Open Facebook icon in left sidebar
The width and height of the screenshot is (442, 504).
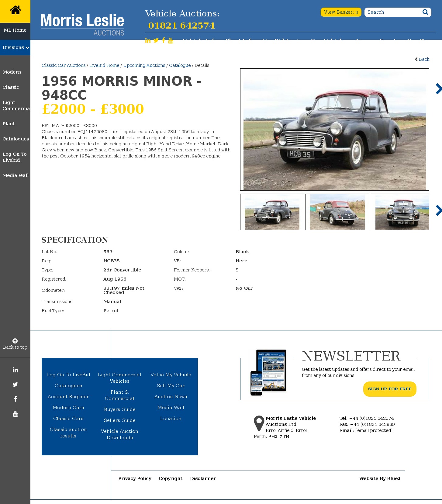point(15,399)
